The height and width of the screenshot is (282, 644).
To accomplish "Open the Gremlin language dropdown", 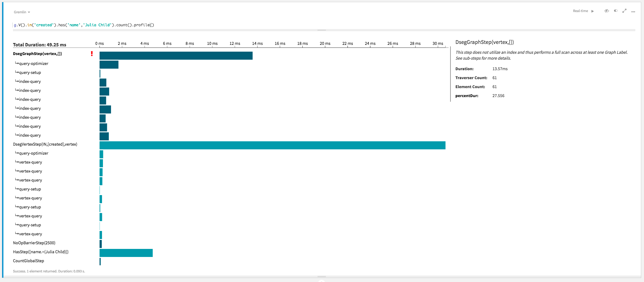I will (x=22, y=12).
